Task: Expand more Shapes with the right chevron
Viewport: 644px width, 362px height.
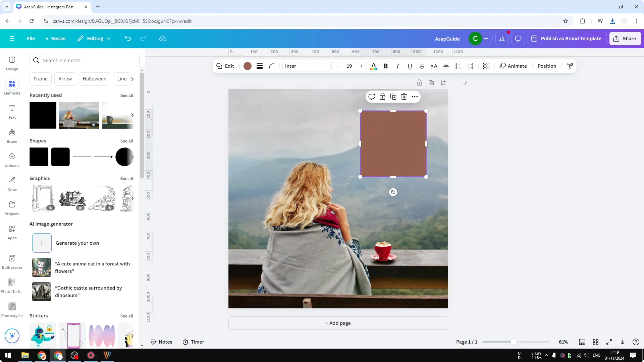Action: coord(132,157)
